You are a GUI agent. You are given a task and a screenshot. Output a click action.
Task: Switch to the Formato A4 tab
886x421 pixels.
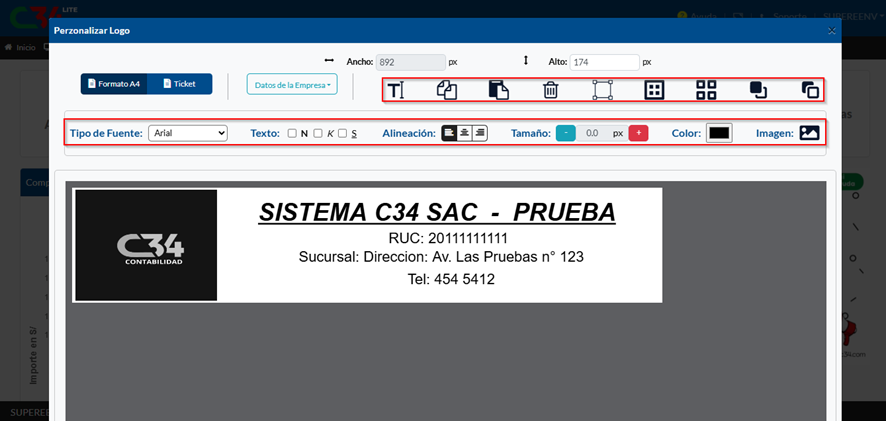114,84
